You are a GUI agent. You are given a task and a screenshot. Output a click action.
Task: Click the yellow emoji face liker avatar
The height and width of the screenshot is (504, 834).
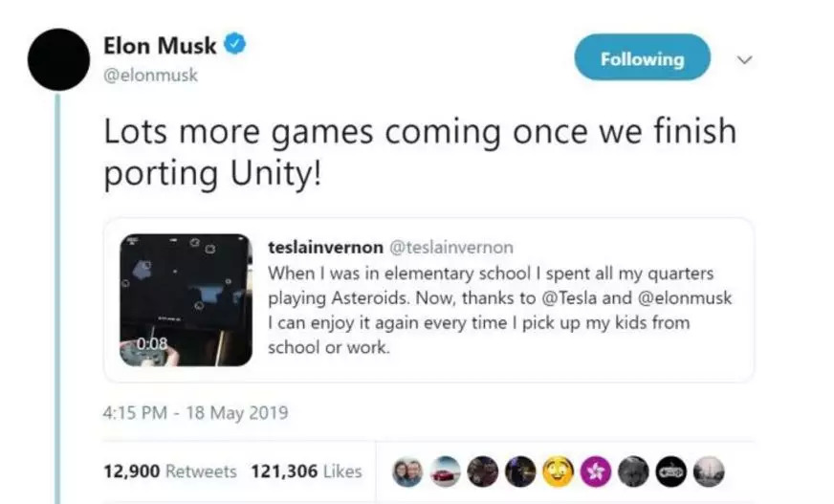point(558,471)
